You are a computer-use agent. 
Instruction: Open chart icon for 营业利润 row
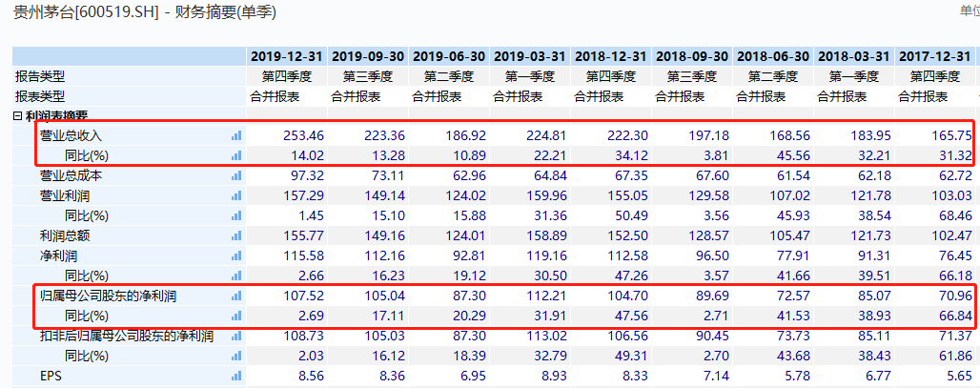[x=236, y=195]
